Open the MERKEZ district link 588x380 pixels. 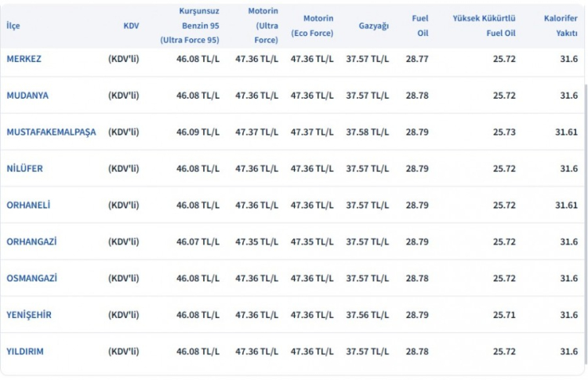click(24, 59)
